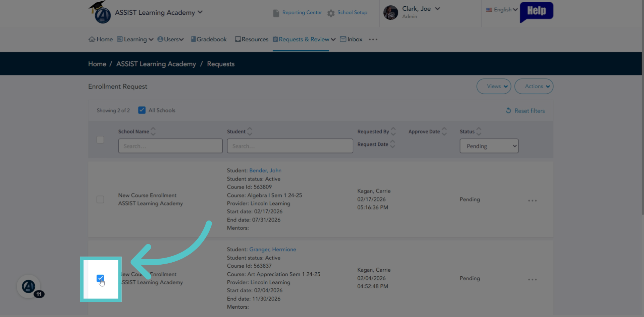Toggle the All Schools checkbox
644x317 pixels.
click(x=142, y=110)
